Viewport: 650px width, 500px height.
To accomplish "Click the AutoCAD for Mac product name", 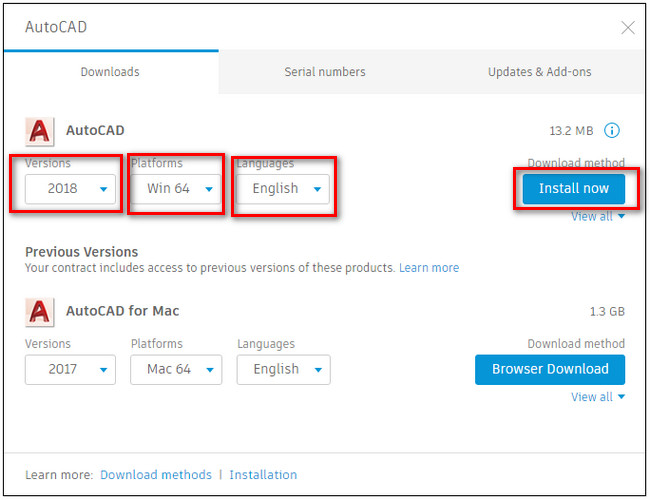I will pos(123,311).
